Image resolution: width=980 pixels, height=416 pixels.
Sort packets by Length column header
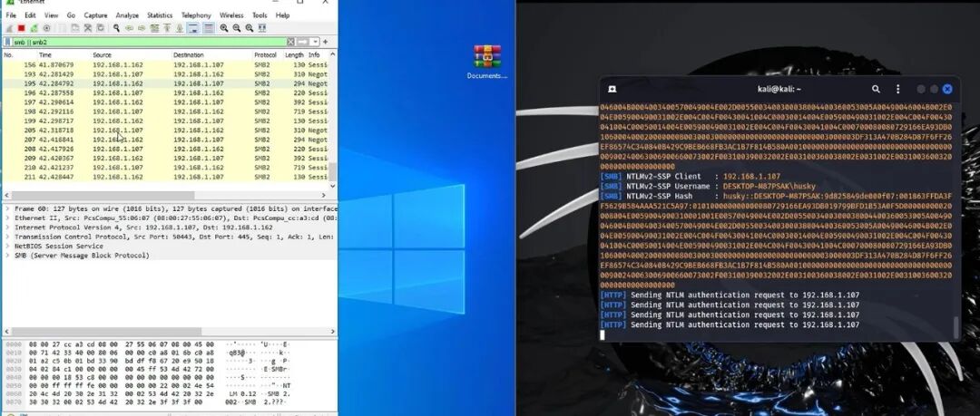(295, 55)
